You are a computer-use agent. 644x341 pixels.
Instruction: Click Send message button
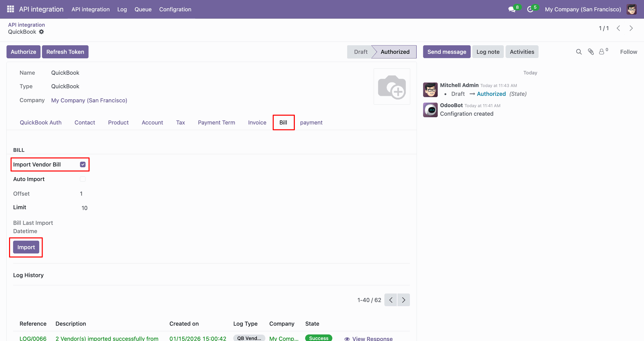447,52
